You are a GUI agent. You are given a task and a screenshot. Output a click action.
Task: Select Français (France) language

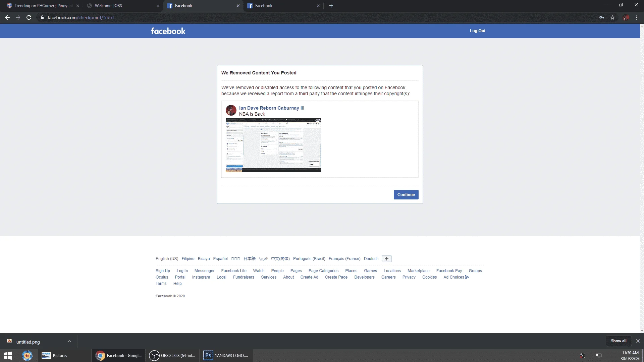pyautogui.click(x=344, y=259)
